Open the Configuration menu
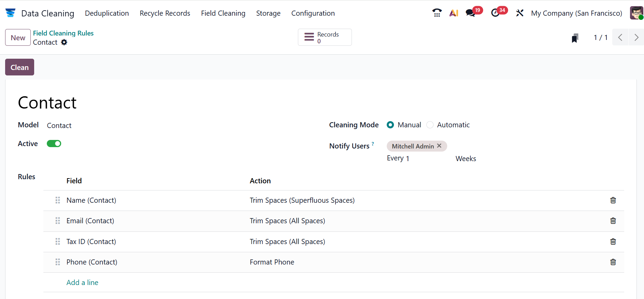This screenshot has width=644, height=299. [313, 13]
